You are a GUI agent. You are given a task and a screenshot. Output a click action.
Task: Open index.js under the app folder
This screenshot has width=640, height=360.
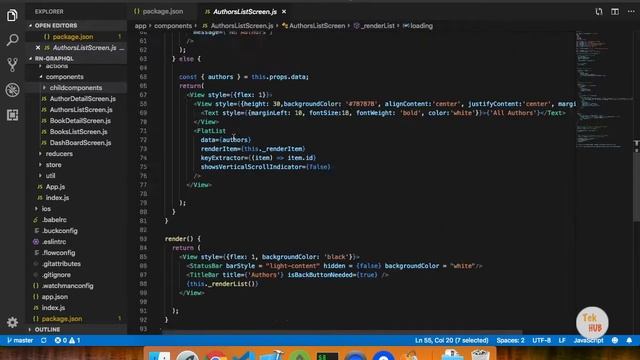(x=57, y=198)
